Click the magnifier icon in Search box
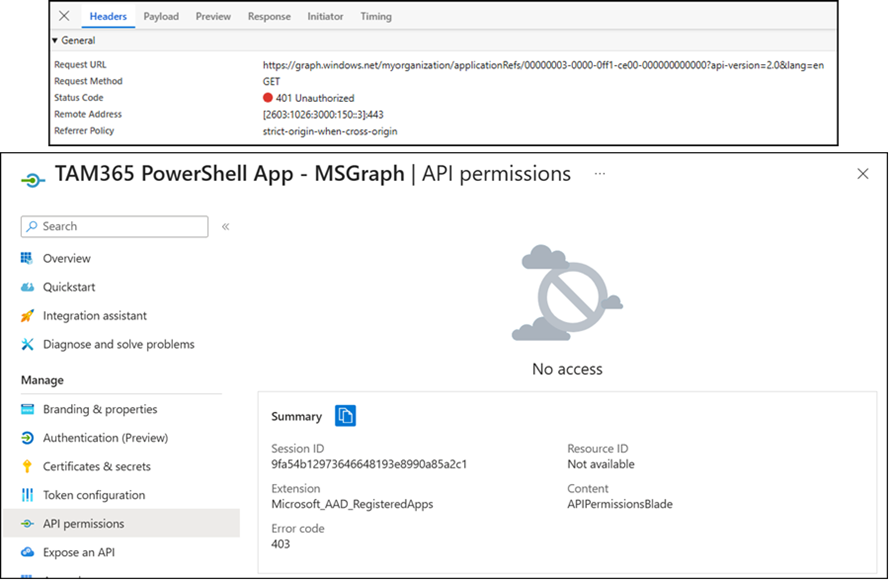This screenshot has height=580, width=889. coord(32,226)
